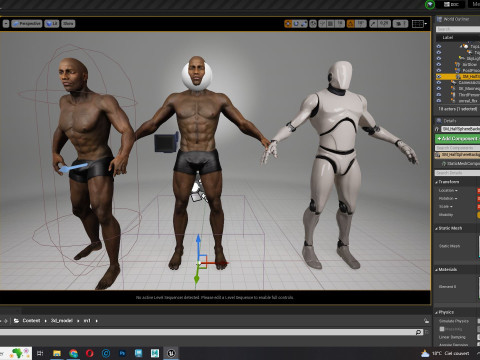Viewport: 480px width, 360px height.
Task: Click the content browser lock icon
Action: tap(426, 321)
